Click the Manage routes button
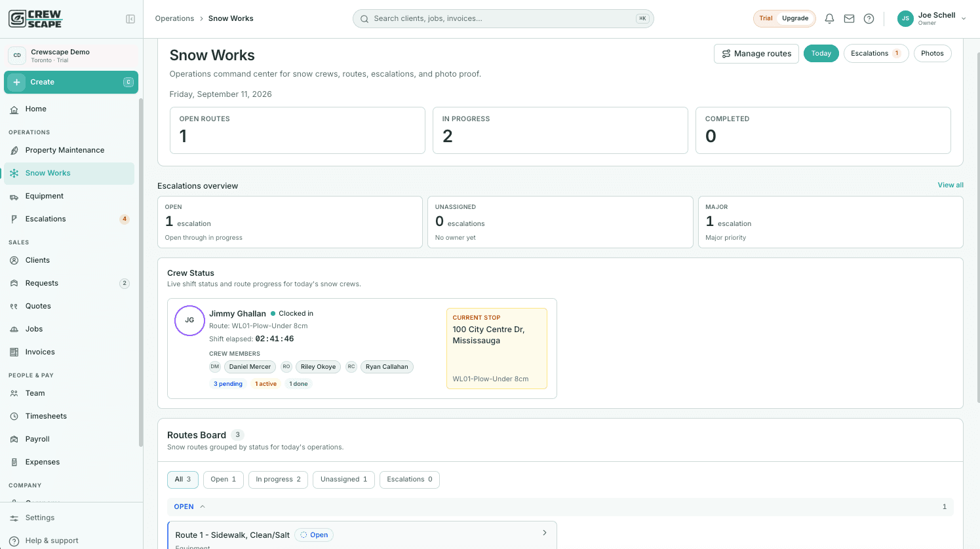Image resolution: width=980 pixels, height=549 pixels. pos(756,54)
